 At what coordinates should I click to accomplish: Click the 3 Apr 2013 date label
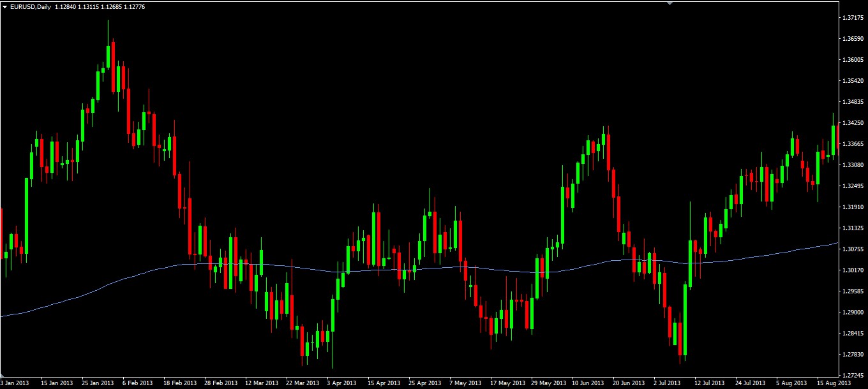[341, 383]
